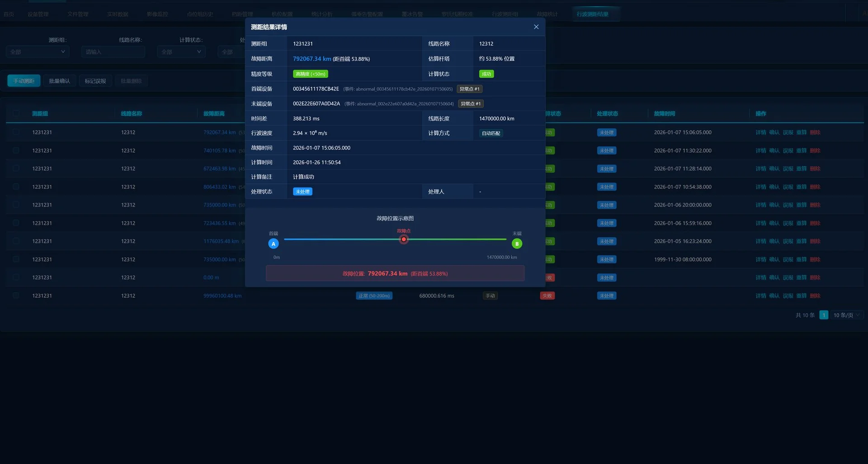Viewport: 868px width, 464px height.
Task: Switch to the 行波测距组 tab
Action: [505, 14]
